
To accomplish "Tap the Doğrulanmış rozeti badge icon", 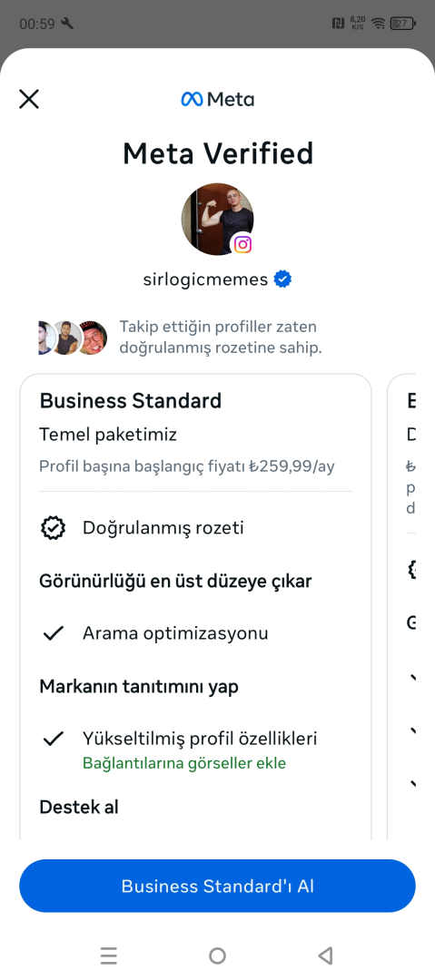I will tap(54, 528).
